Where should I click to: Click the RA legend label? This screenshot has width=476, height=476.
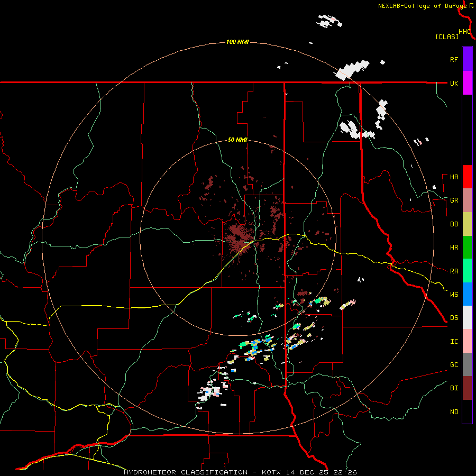[x=454, y=271]
